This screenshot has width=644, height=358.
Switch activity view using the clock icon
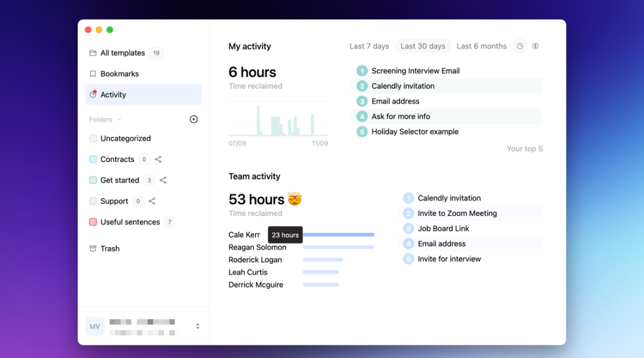[519, 46]
